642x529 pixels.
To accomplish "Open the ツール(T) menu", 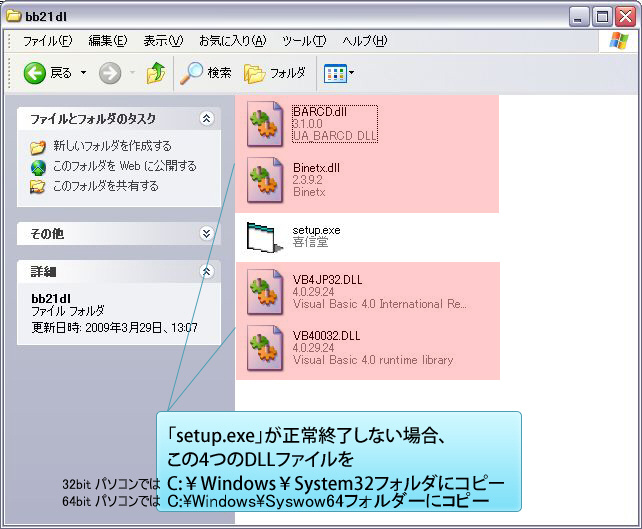I will [x=304, y=41].
